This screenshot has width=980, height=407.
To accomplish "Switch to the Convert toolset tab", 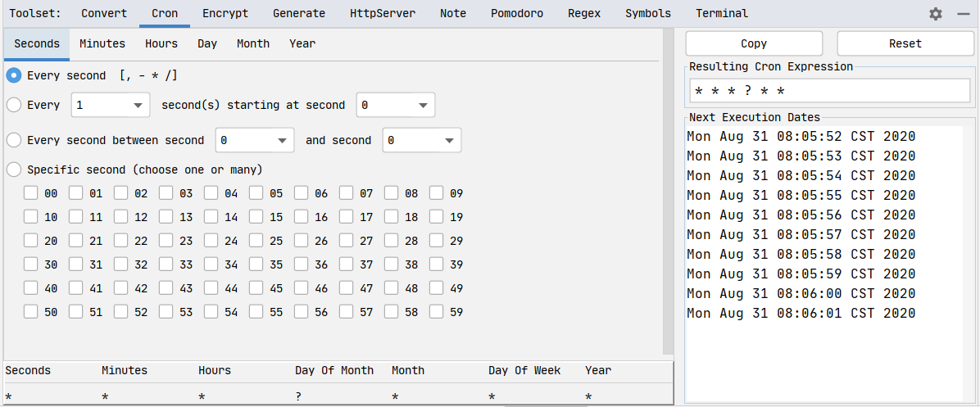I will (104, 14).
